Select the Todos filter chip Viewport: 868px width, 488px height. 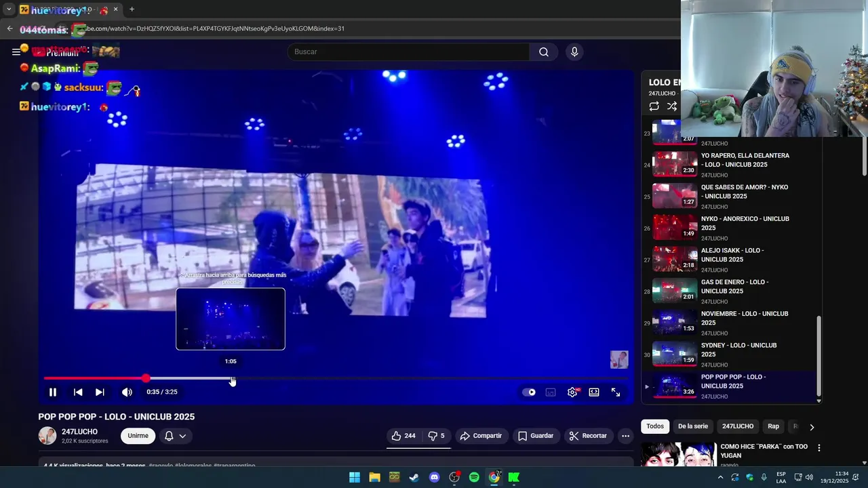pyautogui.click(x=655, y=426)
